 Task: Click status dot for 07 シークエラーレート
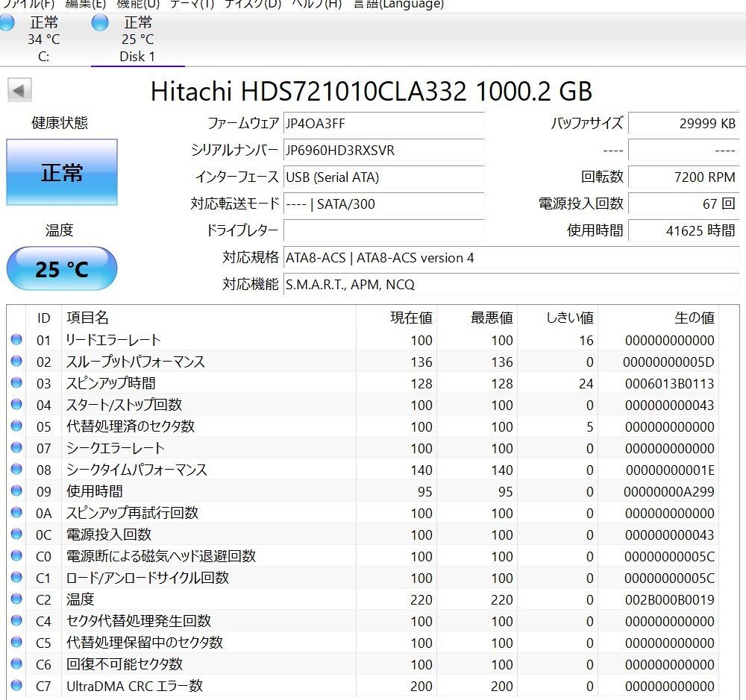(x=16, y=447)
